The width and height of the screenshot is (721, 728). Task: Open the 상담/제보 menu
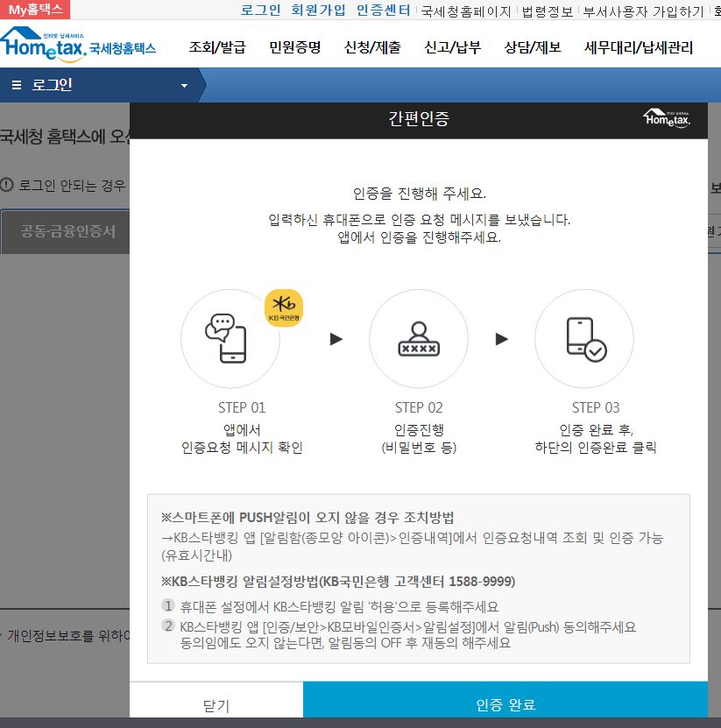[533, 47]
